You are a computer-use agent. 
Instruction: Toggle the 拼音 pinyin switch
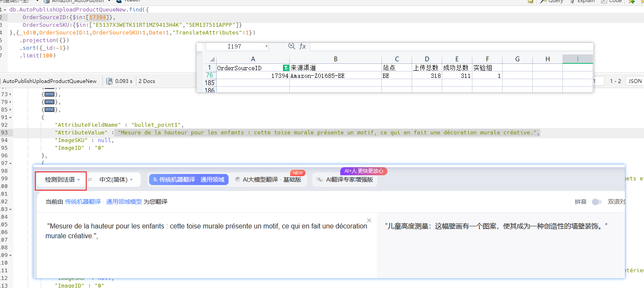[596, 202]
